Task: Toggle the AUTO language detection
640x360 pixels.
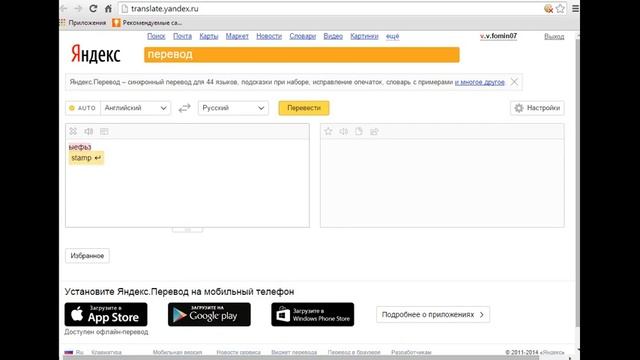Action: coord(83,108)
